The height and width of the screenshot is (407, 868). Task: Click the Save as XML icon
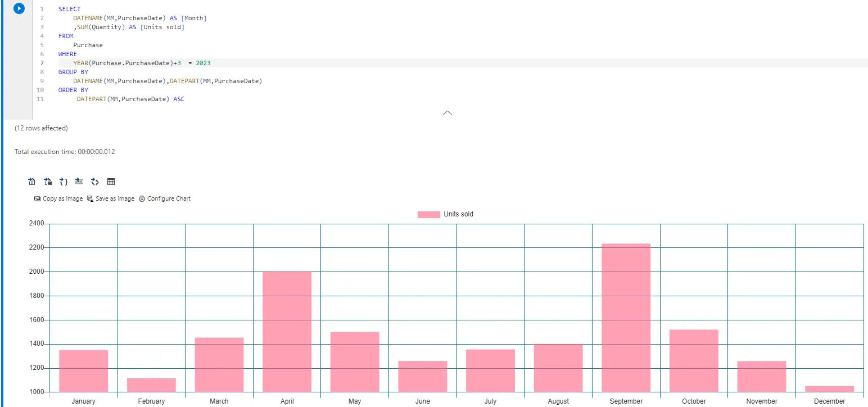pyautogui.click(x=95, y=182)
